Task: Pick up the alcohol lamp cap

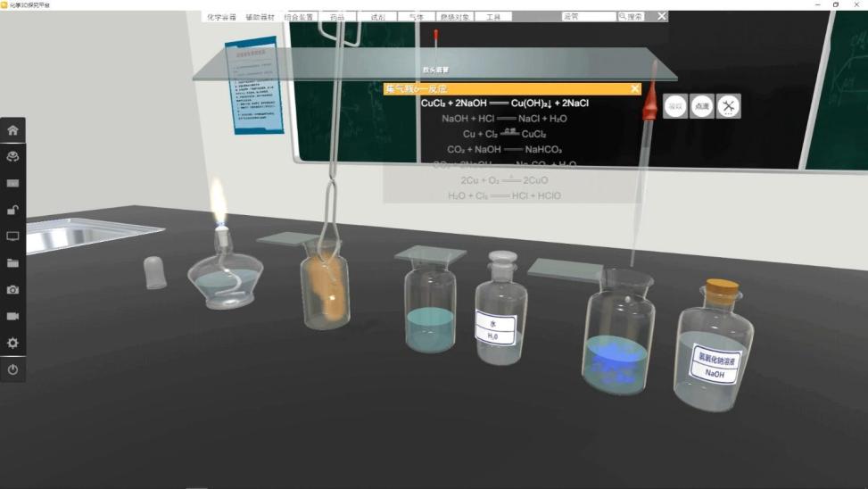Action: pos(155,272)
